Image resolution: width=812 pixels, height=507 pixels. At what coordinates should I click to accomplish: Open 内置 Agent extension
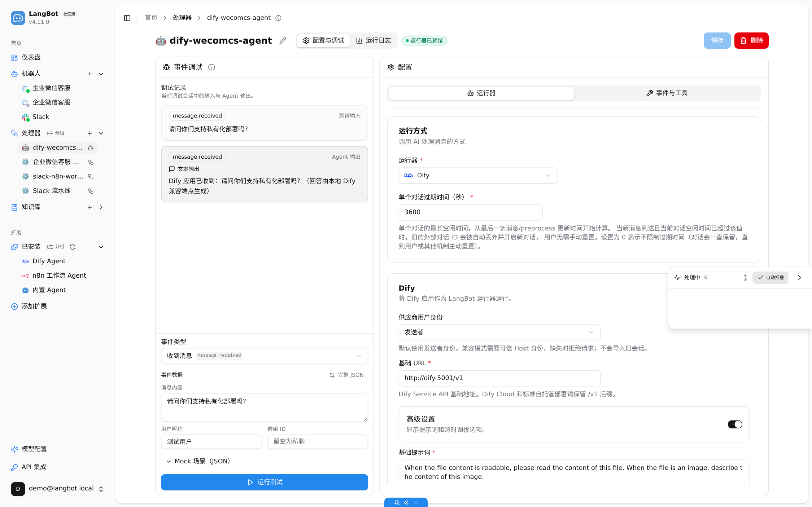pyautogui.click(x=58, y=290)
